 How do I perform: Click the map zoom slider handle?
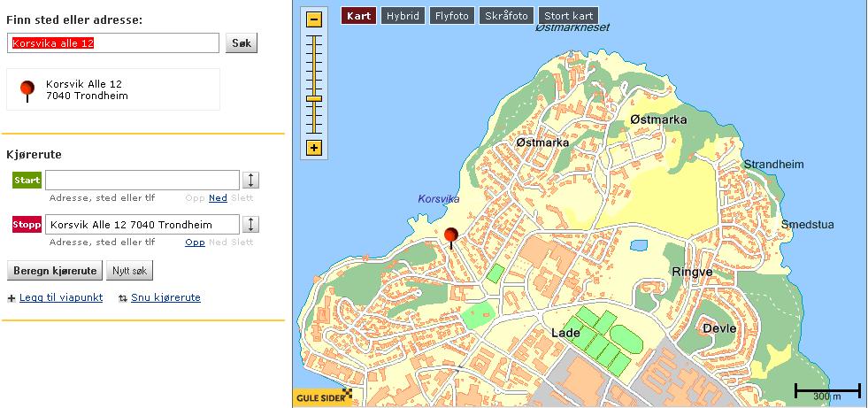pos(313,101)
